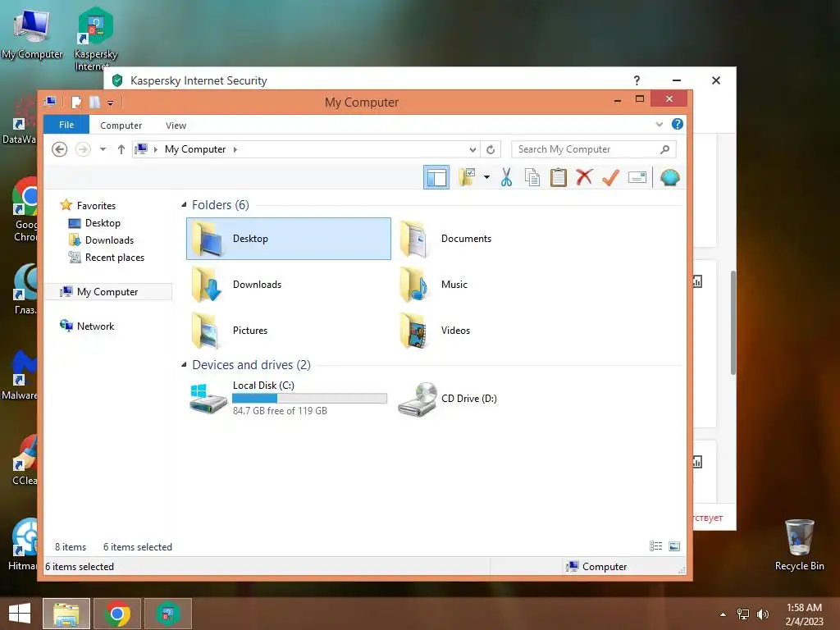The width and height of the screenshot is (840, 630).
Task: Click the network tray icon
Action: 743,614
